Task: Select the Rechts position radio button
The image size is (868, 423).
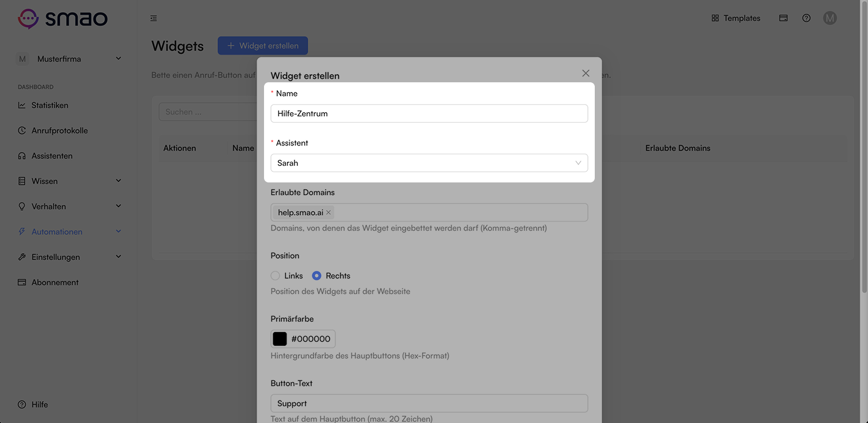Action: tap(316, 276)
